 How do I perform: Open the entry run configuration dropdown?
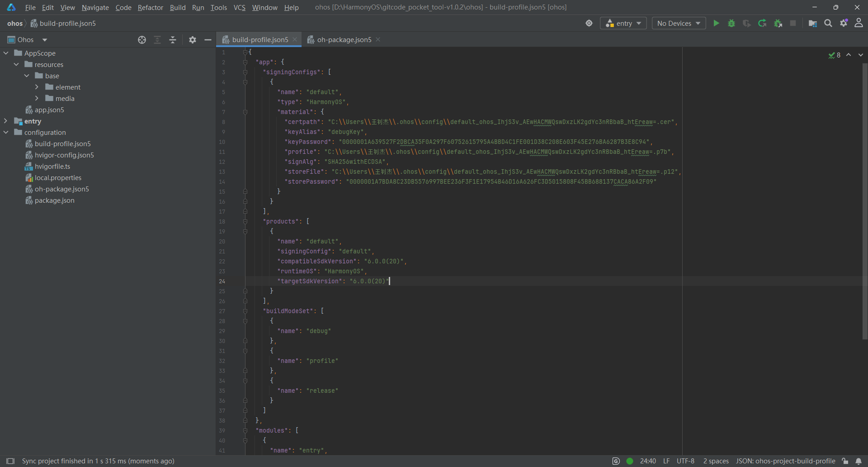coord(623,23)
